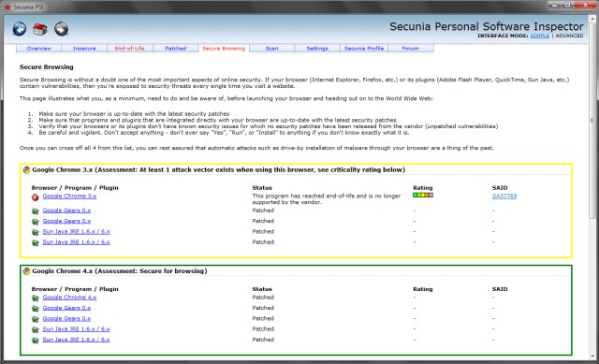Click the criticality rating bar for Chrome 3.x

[423, 196]
